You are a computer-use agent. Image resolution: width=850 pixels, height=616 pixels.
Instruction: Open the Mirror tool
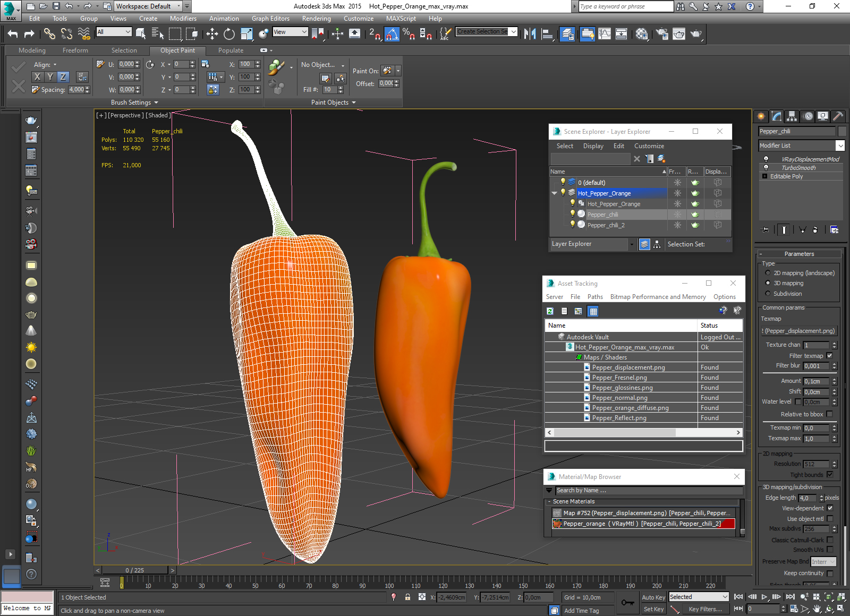pyautogui.click(x=530, y=34)
